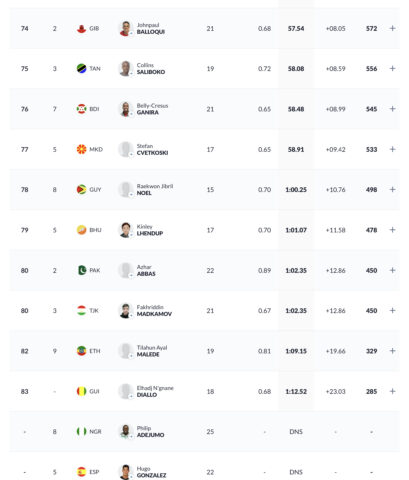Screen dimensions: 409x480
Task: Click the Nigeria flag icon
Action: click(82, 431)
